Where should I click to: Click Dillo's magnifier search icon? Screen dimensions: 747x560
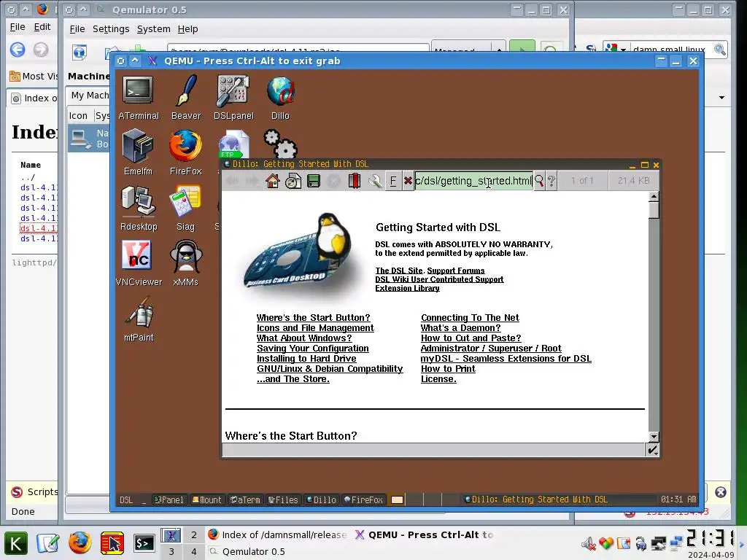click(x=539, y=181)
